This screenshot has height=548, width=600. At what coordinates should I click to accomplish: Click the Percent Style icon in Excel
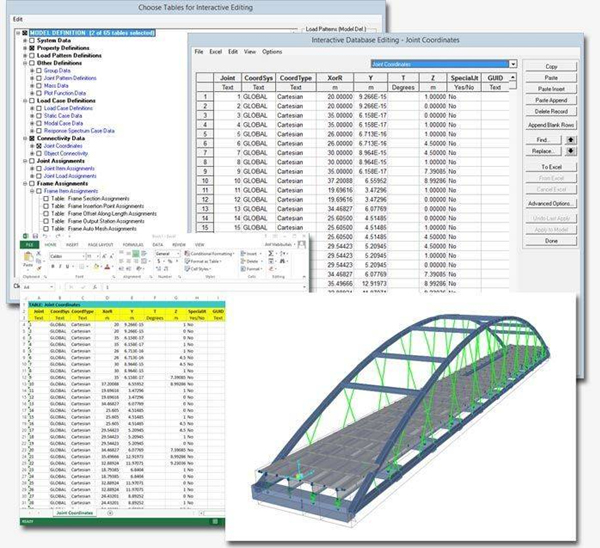(170, 261)
